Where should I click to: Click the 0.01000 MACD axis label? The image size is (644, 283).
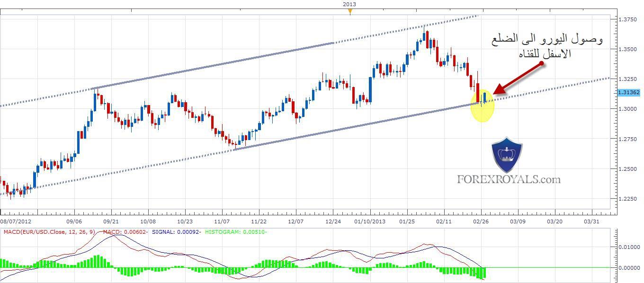point(629,247)
